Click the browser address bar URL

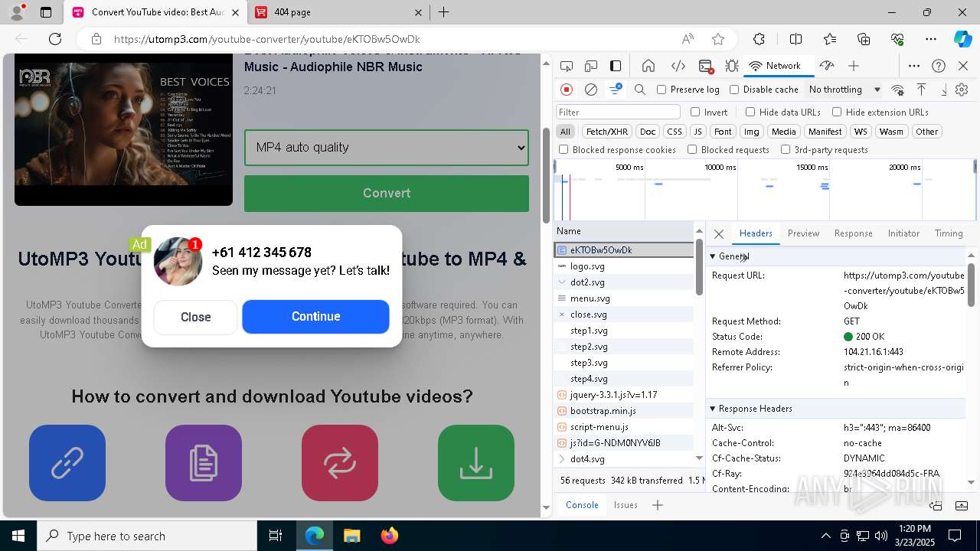click(x=266, y=39)
